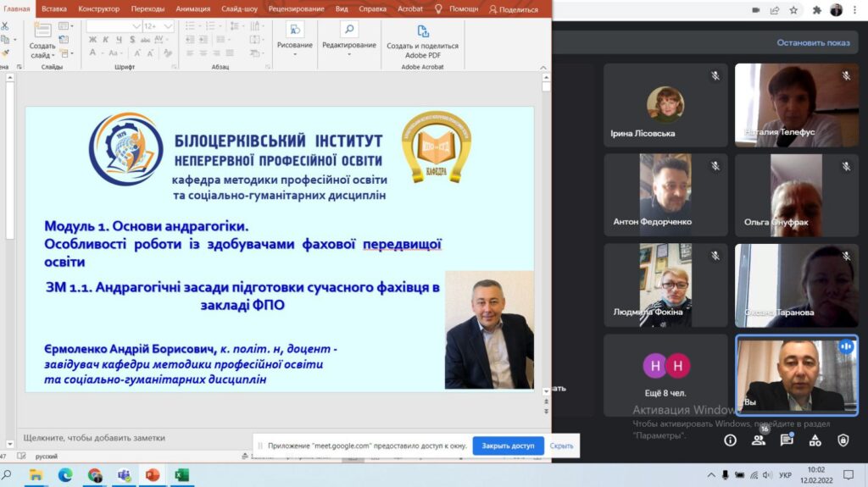The image size is (868, 487).
Task: Switch to the Вставка ribbon tab
Action: point(53,8)
